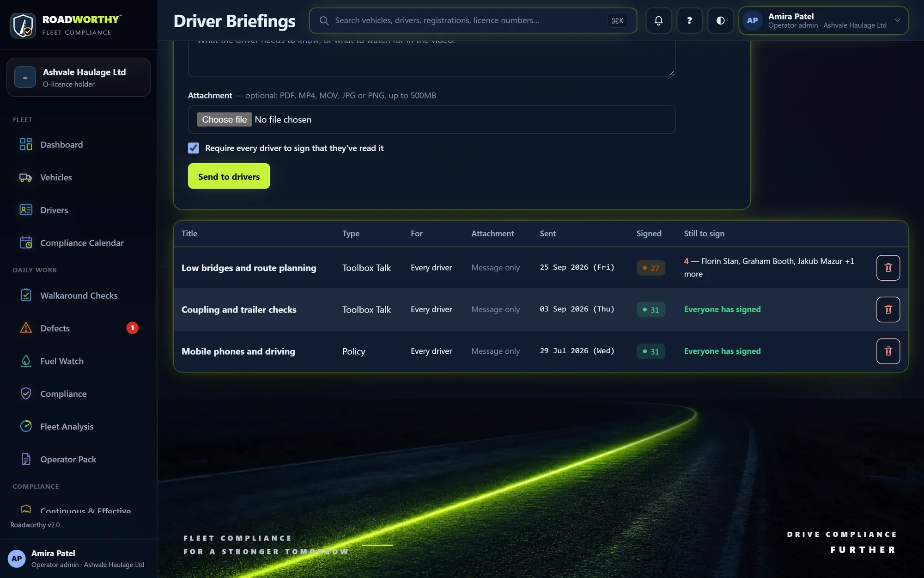The image size is (924, 578).
Task: Click the Fleet Analysis gauge icon
Action: (x=26, y=426)
